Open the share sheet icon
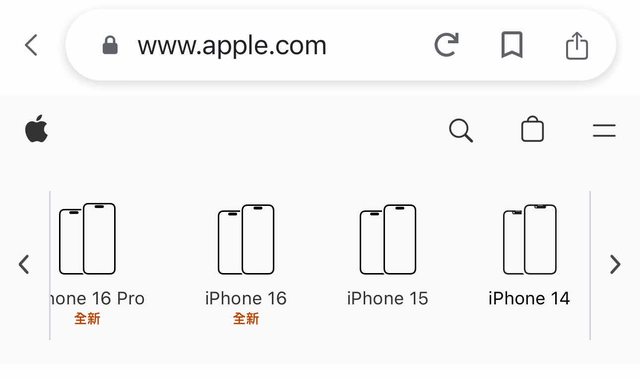640x379 pixels. [577, 45]
